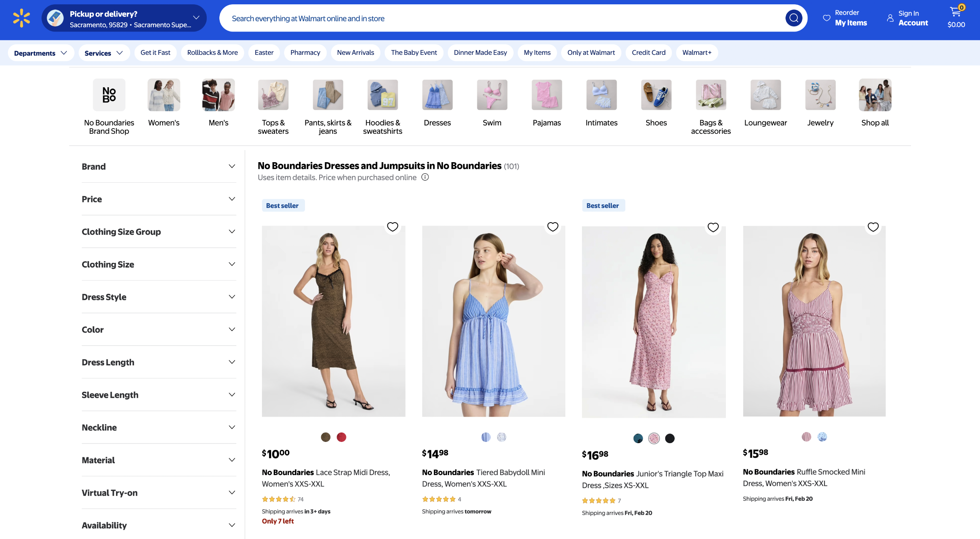Image resolution: width=980 pixels, height=539 pixels.
Task: Favorite the Tiered Babydoll Mini Dress
Action: tap(552, 227)
